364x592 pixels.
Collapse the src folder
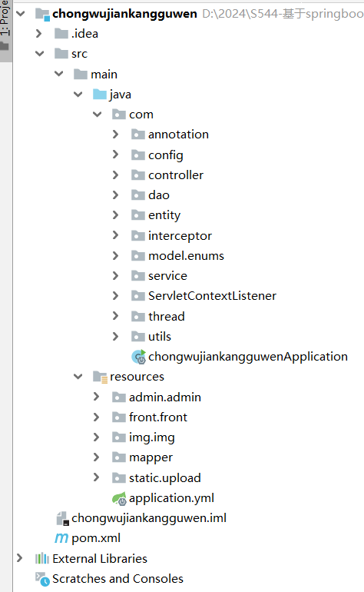[x=40, y=54]
